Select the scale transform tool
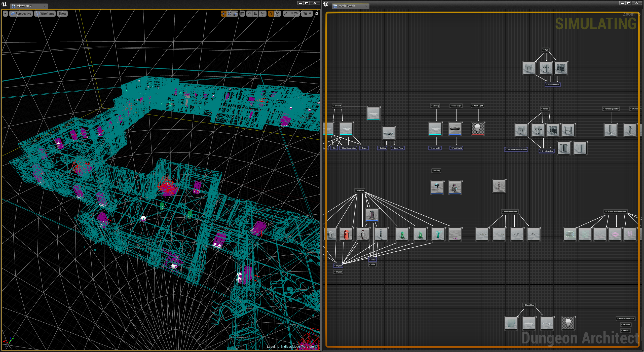This screenshot has height=352, width=644. tap(235, 14)
